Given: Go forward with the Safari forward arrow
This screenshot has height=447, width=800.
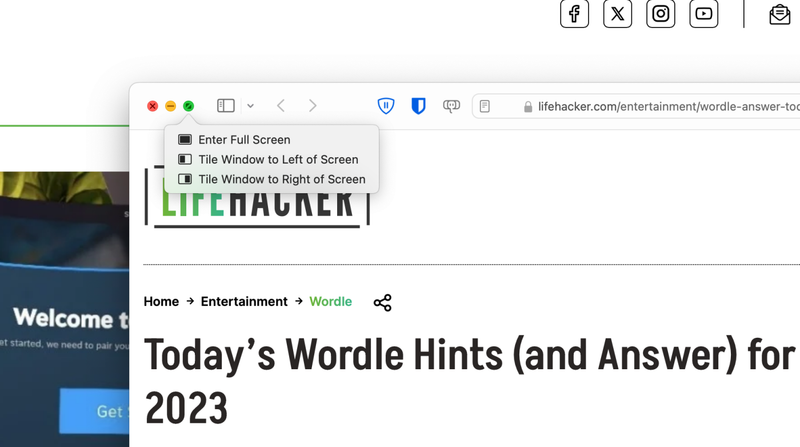Looking at the screenshot, I should 313,106.
